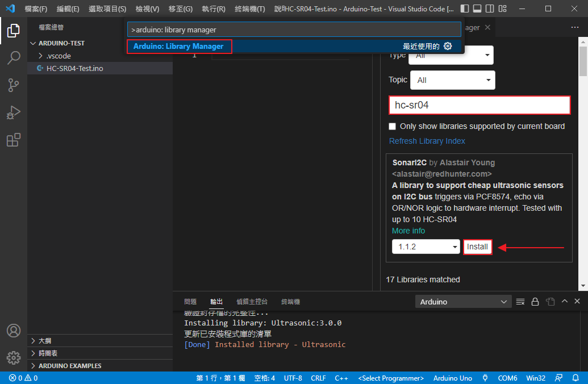
Task: Open the Arduino output channel dropdown
Action: (x=464, y=302)
